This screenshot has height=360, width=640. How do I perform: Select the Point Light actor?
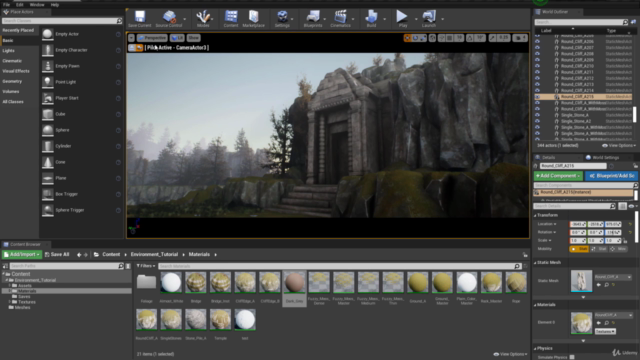[81, 82]
